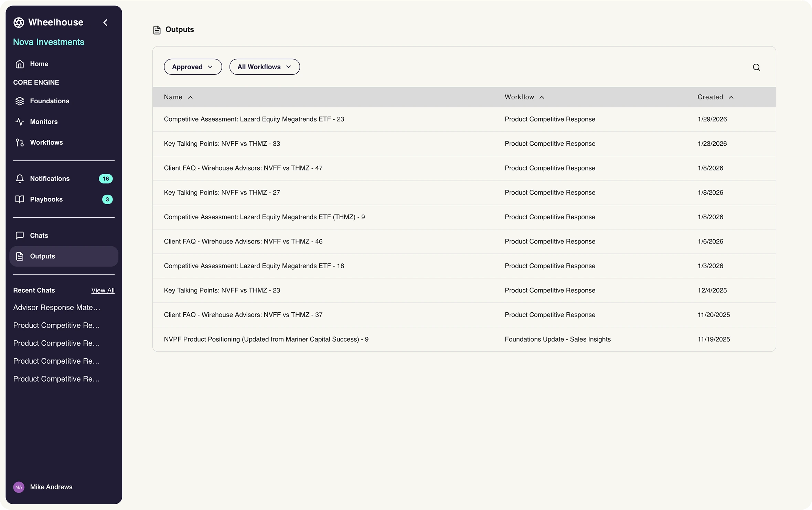This screenshot has width=812, height=510.
Task: Open Workflows branch icon
Action: click(x=20, y=143)
